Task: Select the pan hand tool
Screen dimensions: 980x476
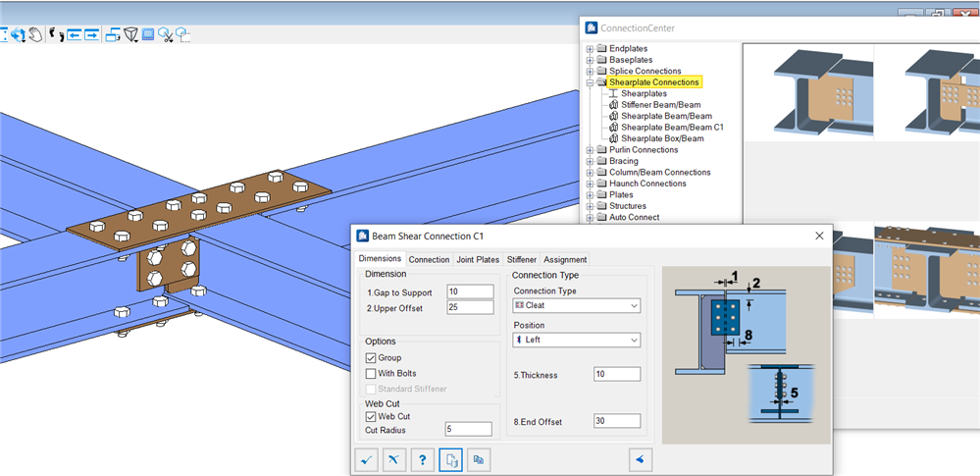Action: [x=35, y=34]
